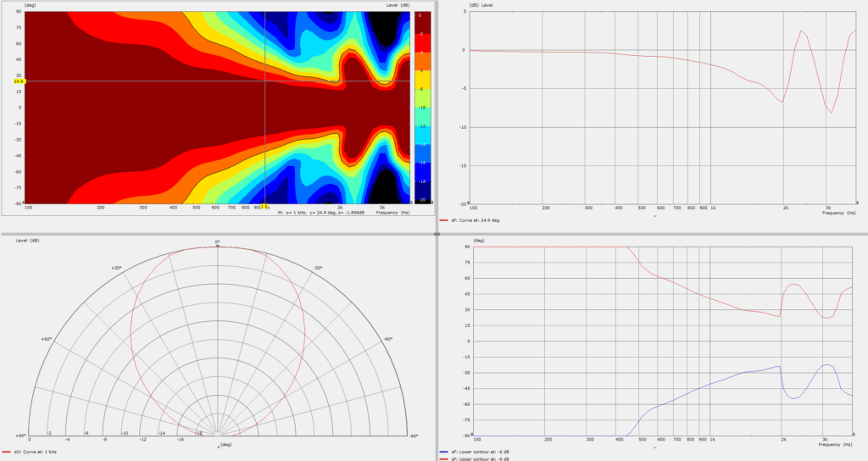
Task: Click 'Frequency (Hz)' label on the beamwidth chart
Action: [835, 447]
